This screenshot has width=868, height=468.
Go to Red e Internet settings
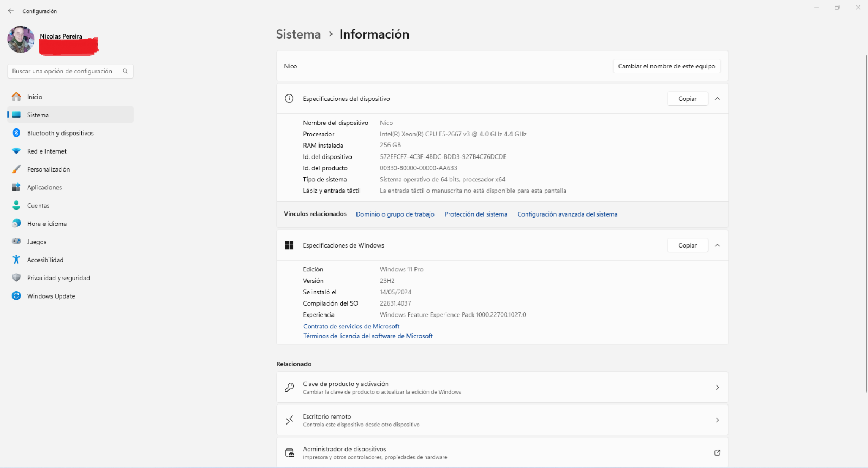71,151
